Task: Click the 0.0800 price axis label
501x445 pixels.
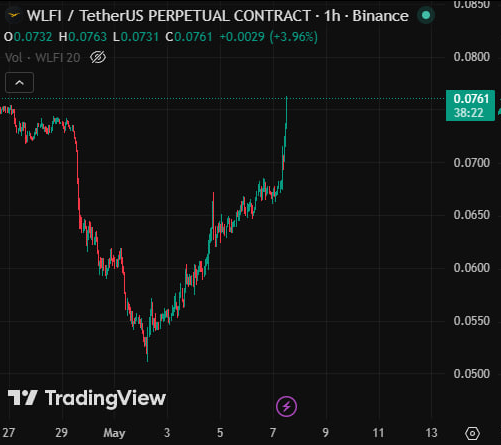Action: tap(472, 57)
